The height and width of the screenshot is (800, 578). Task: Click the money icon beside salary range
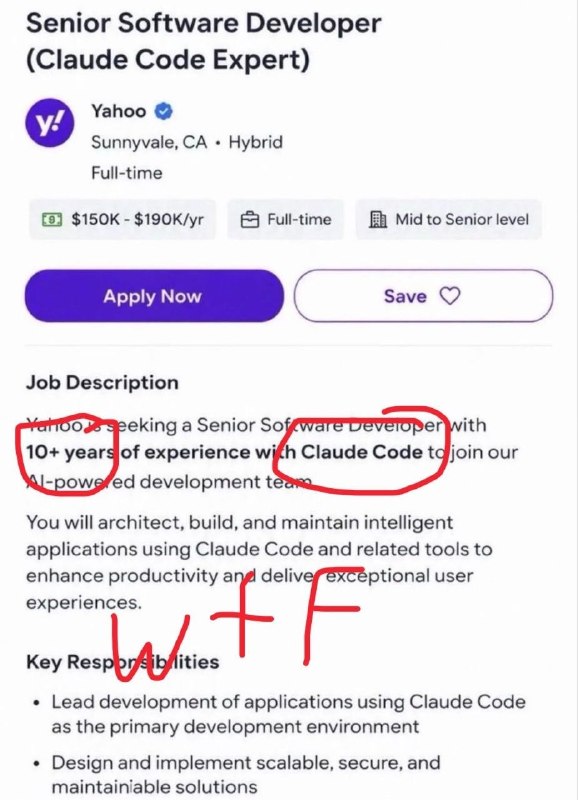pyautogui.click(x=52, y=220)
